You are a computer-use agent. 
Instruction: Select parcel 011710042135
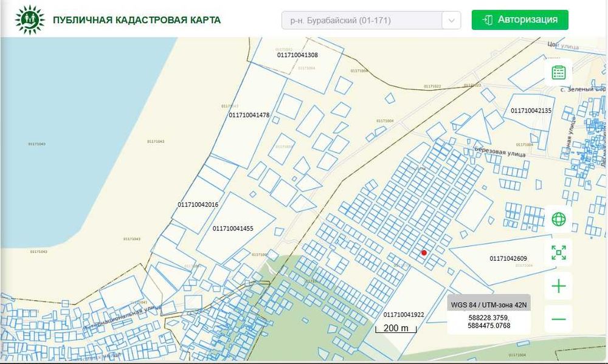(x=531, y=111)
